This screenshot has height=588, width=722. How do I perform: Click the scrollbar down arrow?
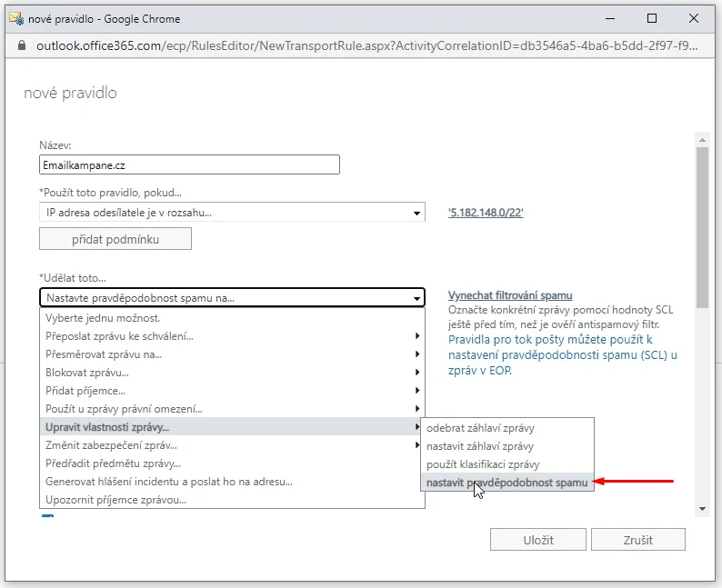pos(702,509)
